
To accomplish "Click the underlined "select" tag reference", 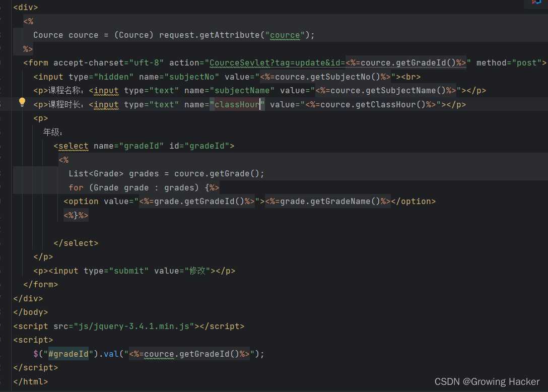I will (72, 146).
